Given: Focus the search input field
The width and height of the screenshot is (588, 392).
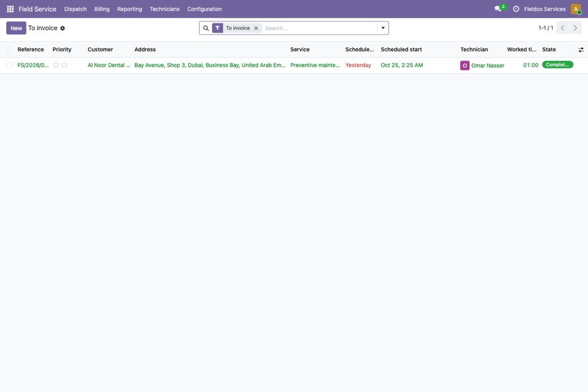Looking at the screenshot, I should pyautogui.click(x=320, y=28).
